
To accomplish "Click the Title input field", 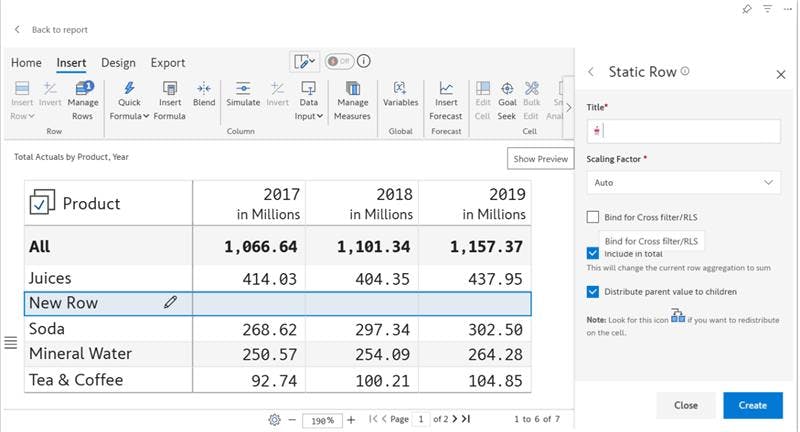I will [x=683, y=131].
